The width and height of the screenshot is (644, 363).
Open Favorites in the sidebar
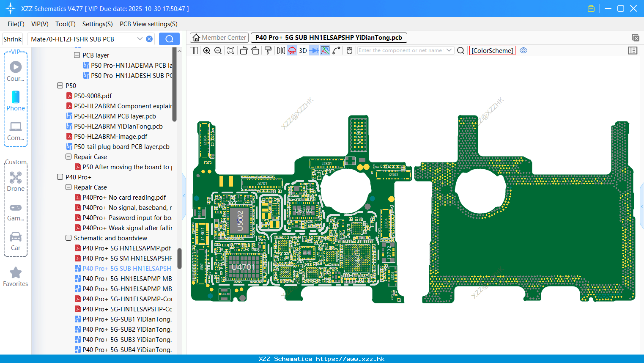[16, 277]
